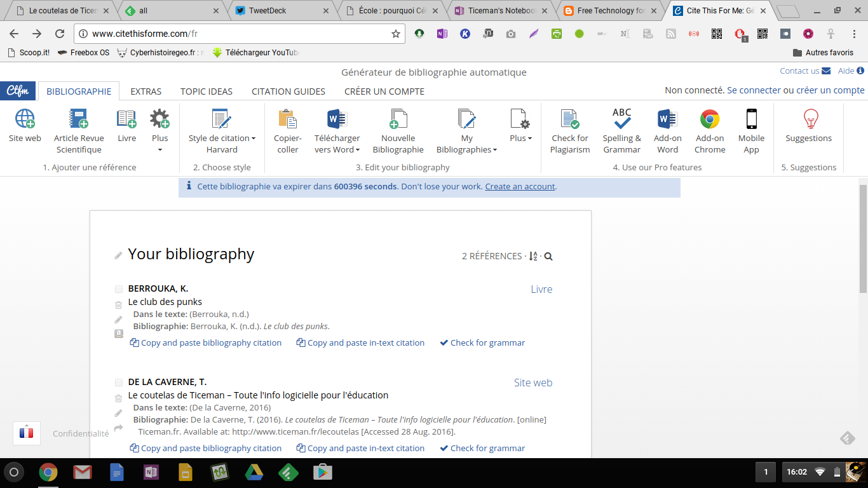Screen dimensions: 868x488
Task: Edit the BERROUKA reference pencil icon
Action: (118, 320)
